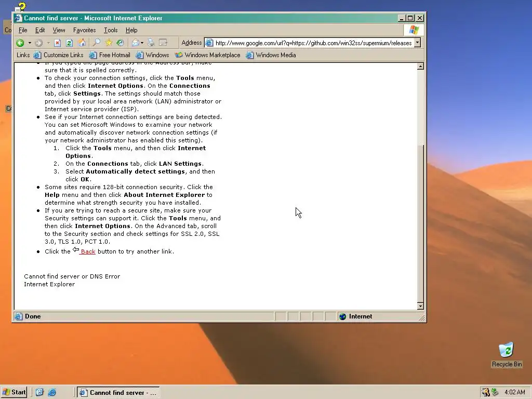Select the Recycle Bin desktop icon

click(x=507, y=355)
